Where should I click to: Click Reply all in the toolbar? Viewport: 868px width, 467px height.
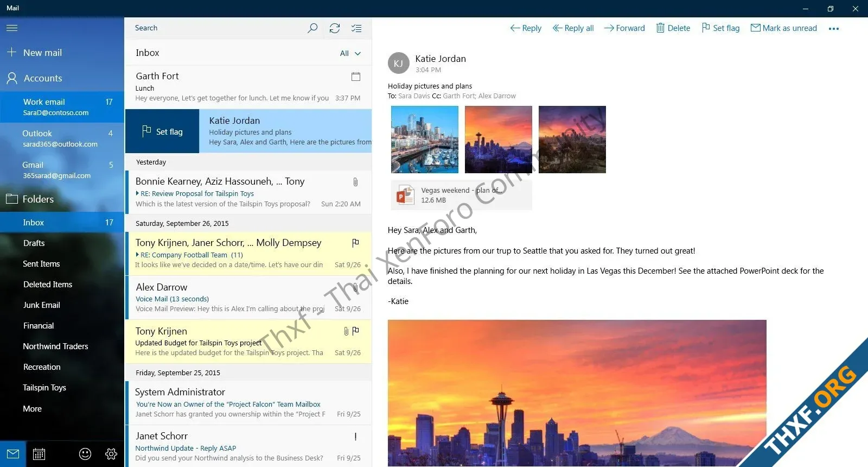pos(573,28)
